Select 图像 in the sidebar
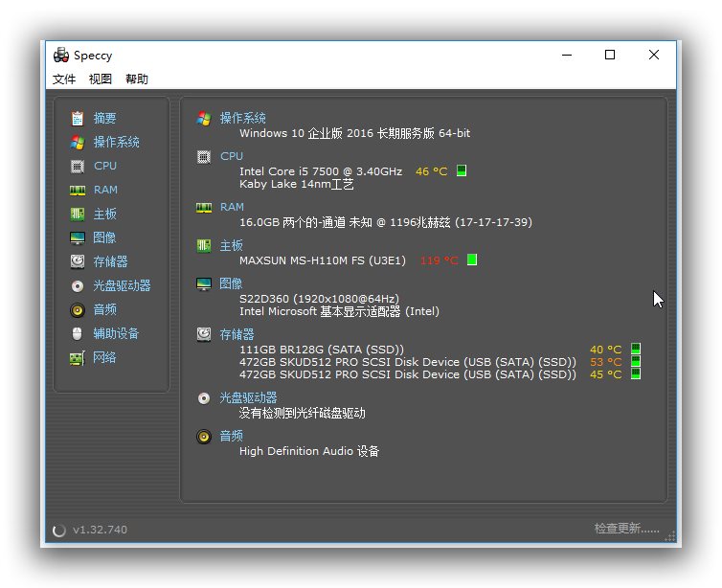Image resolution: width=722 pixels, height=588 pixels. pyautogui.click(x=104, y=238)
